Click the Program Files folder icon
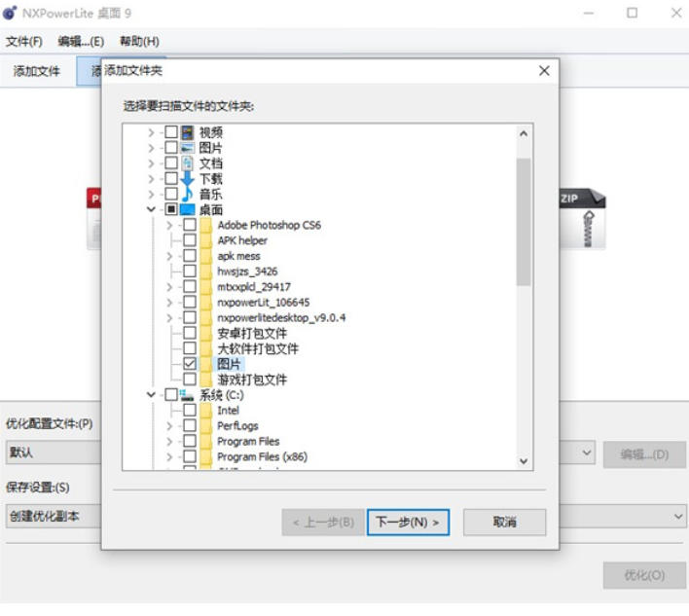 click(x=205, y=441)
